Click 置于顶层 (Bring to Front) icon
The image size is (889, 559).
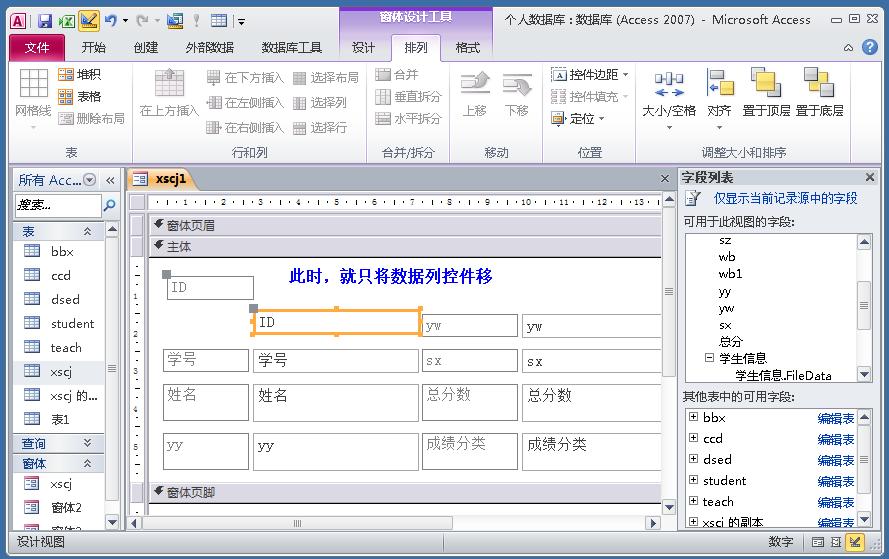766,93
